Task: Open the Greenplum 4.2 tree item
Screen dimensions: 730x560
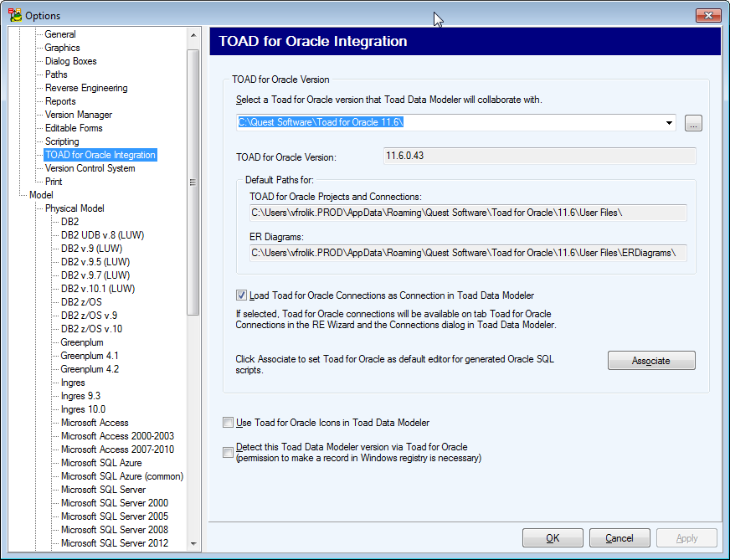Action: pyautogui.click(x=90, y=369)
